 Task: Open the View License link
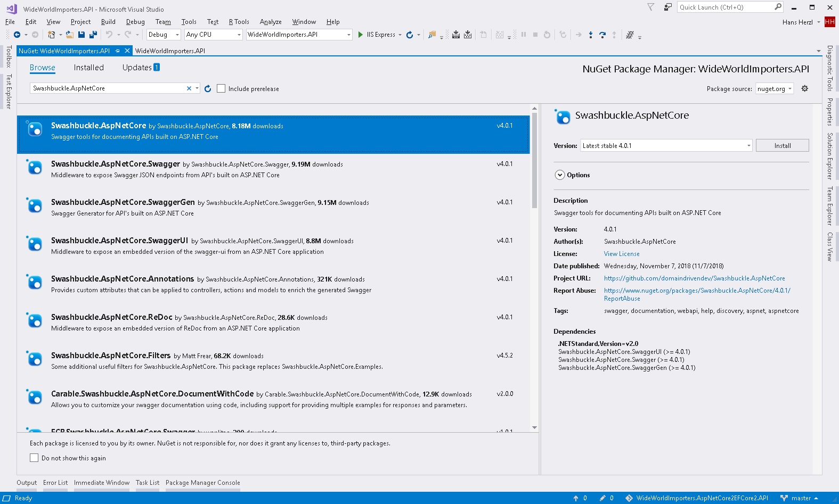[622, 254]
